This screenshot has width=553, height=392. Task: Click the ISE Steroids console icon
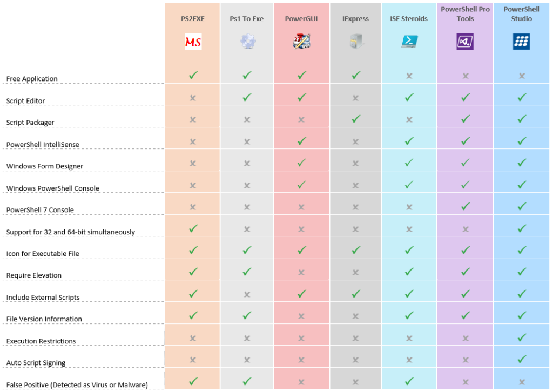pyautogui.click(x=409, y=42)
